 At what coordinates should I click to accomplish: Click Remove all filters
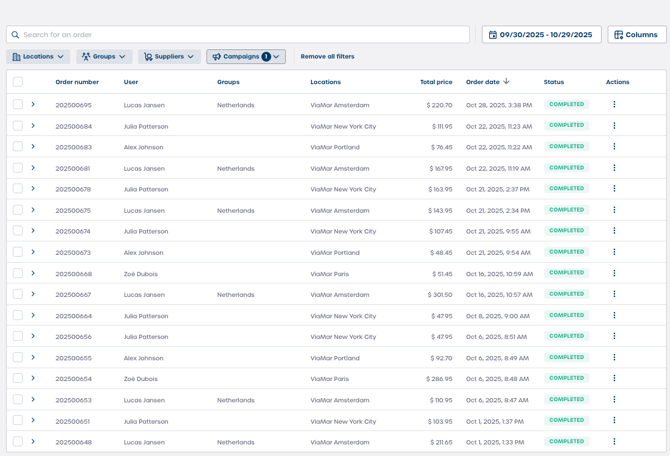327,57
